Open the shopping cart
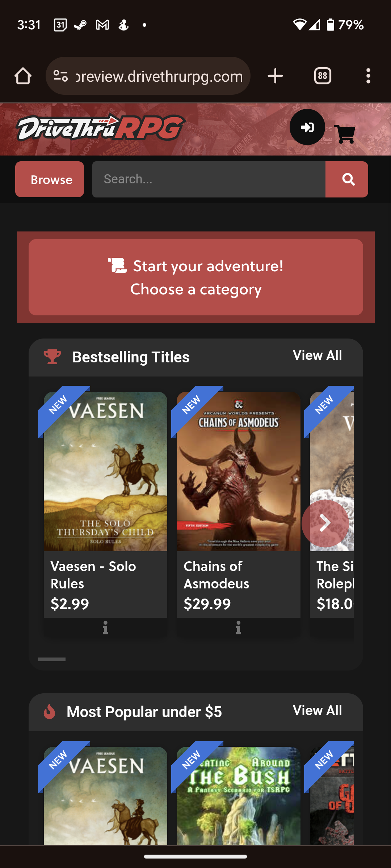Viewport: 391px width, 868px height. pyautogui.click(x=344, y=134)
